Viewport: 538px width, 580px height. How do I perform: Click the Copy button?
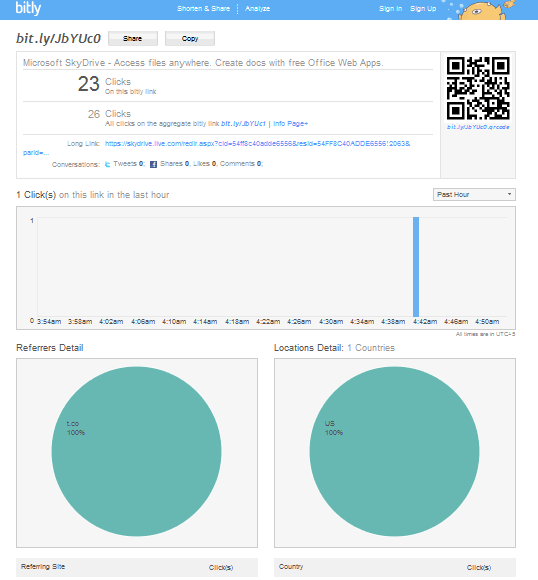(190, 38)
